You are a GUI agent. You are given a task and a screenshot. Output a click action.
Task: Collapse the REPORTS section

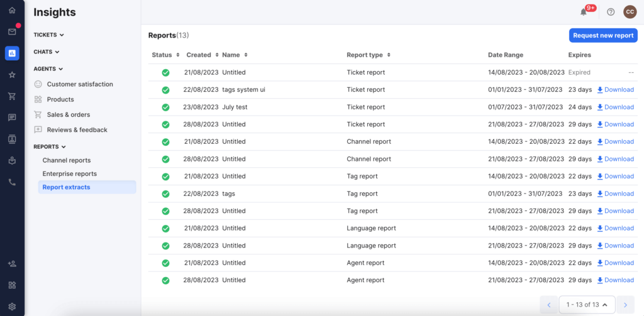pyautogui.click(x=50, y=146)
